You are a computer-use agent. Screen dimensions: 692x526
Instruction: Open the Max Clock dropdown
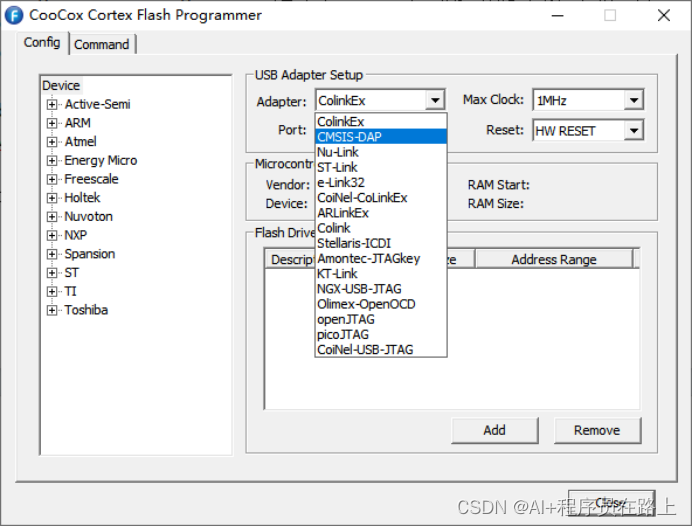click(634, 100)
